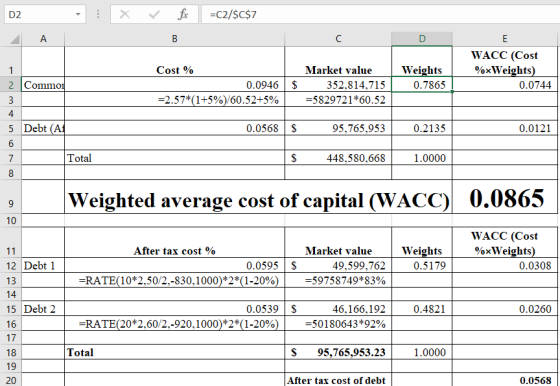Select column B header
The image size is (560, 386).
175,39
